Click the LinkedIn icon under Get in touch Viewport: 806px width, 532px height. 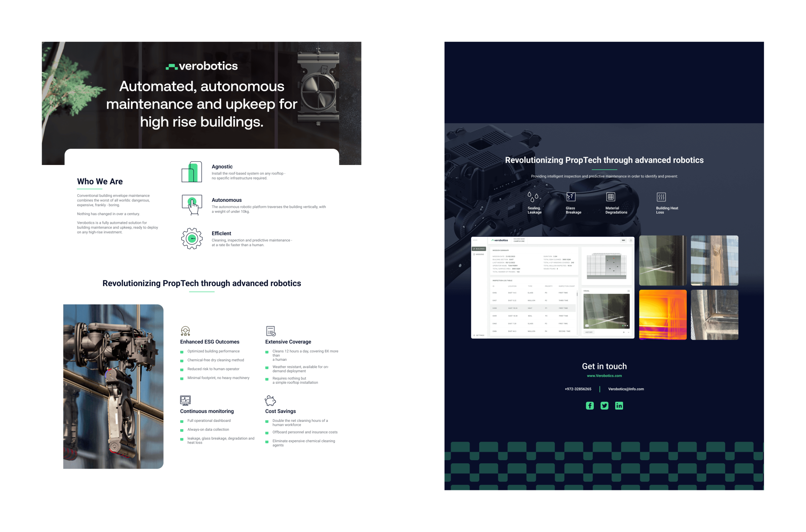619,405
